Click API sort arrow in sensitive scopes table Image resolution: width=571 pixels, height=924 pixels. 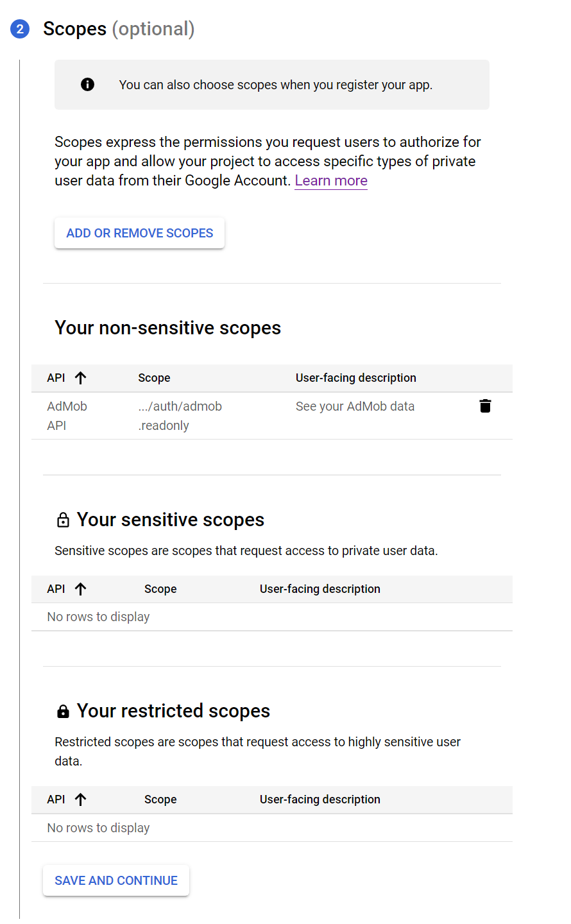click(x=81, y=588)
